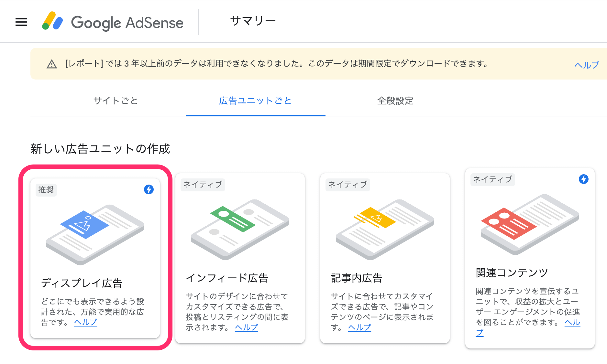Click the warning triangle icon in banner
This screenshot has width=607, height=364.
52,64
